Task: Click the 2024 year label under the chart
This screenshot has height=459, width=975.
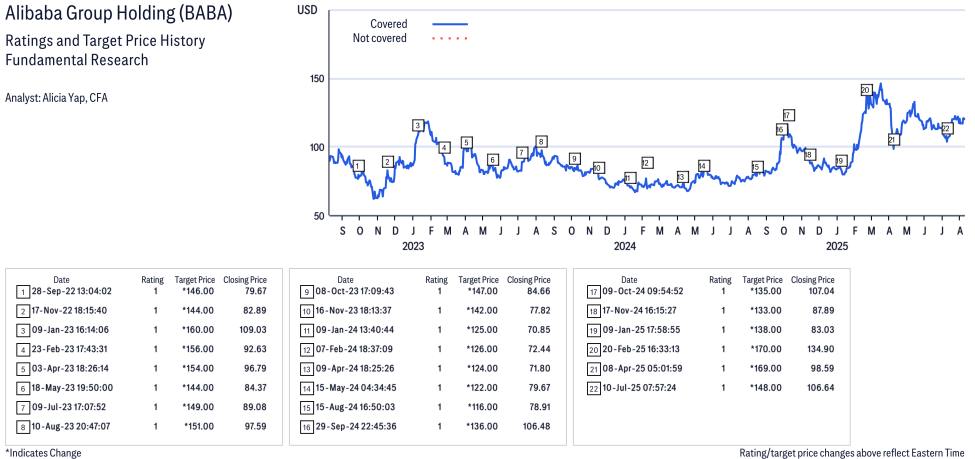Action: click(x=624, y=246)
